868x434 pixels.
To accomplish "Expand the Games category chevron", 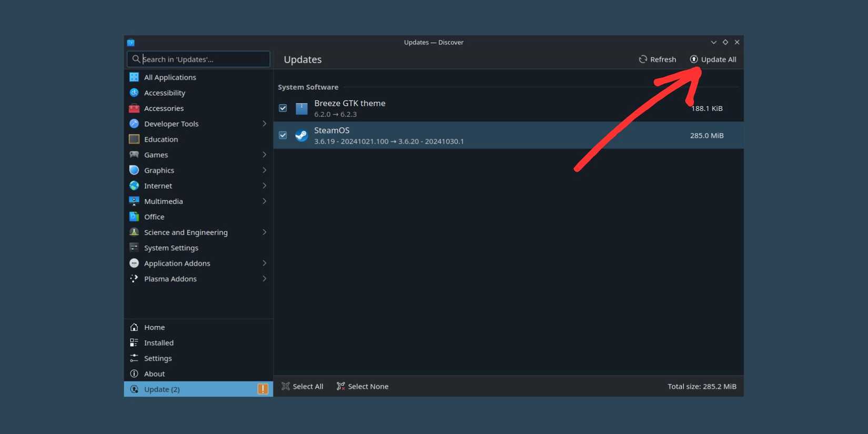I will pyautogui.click(x=264, y=155).
